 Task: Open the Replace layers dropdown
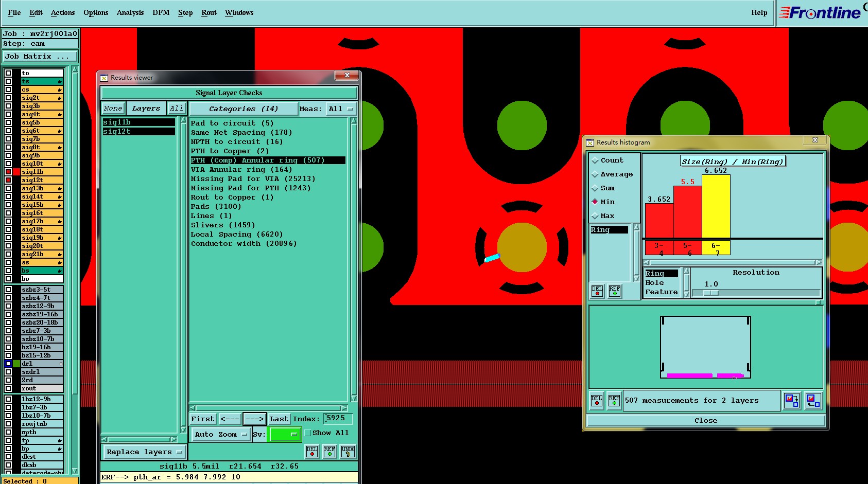144,452
